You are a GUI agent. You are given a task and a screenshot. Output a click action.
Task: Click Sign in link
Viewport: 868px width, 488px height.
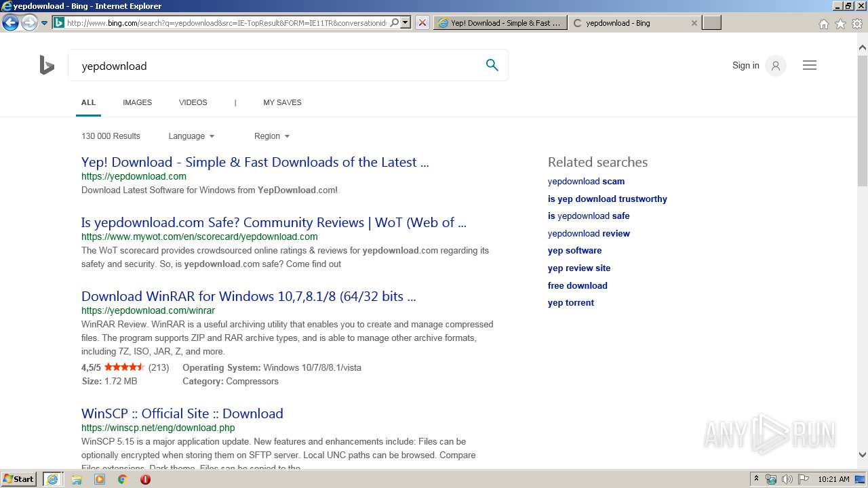click(x=745, y=66)
